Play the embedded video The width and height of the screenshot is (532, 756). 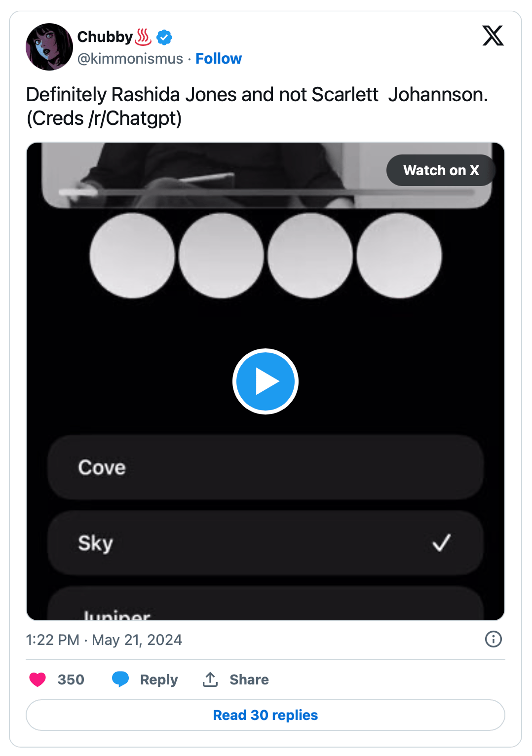pos(266,381)
